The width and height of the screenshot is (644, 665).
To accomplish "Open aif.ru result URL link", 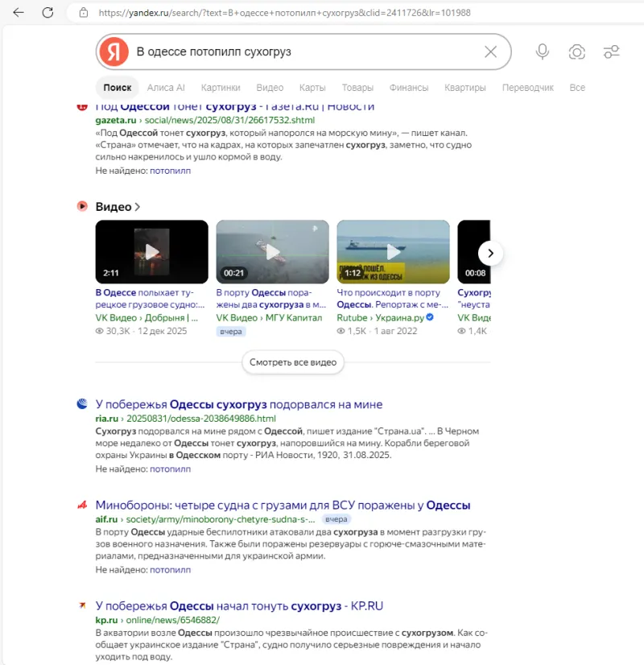I will (205, 519).
